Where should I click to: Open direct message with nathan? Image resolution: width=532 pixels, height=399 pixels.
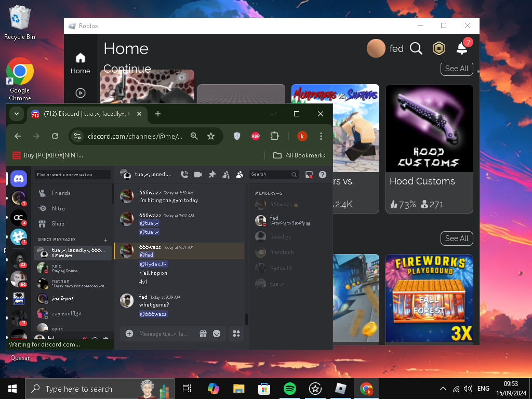click(73, 283)
